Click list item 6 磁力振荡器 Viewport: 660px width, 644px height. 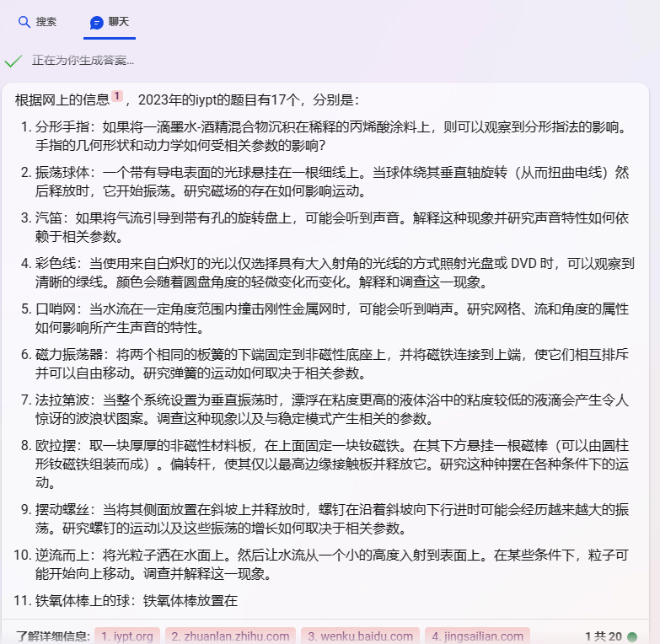[x=325, y=363]
